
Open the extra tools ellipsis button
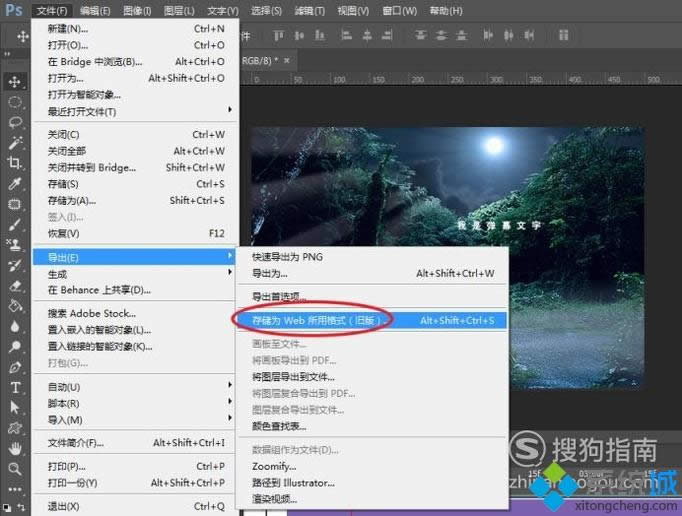tap(15, 489)
